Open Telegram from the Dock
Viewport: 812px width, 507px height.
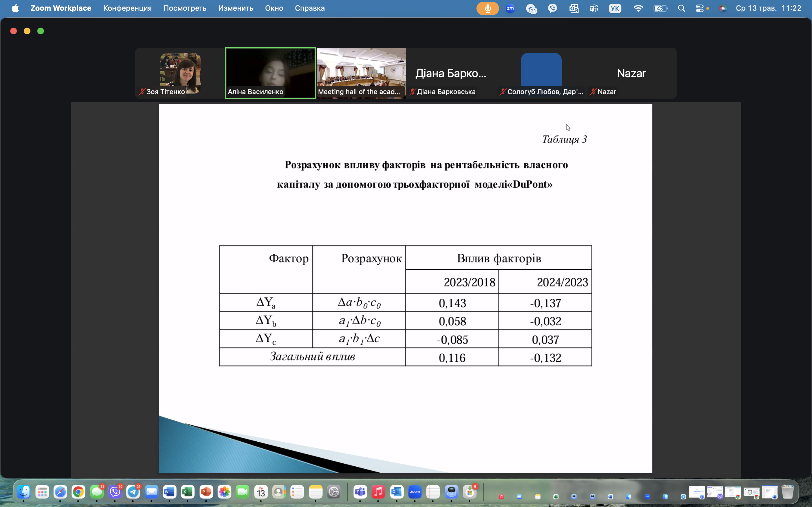coord(133,492)
